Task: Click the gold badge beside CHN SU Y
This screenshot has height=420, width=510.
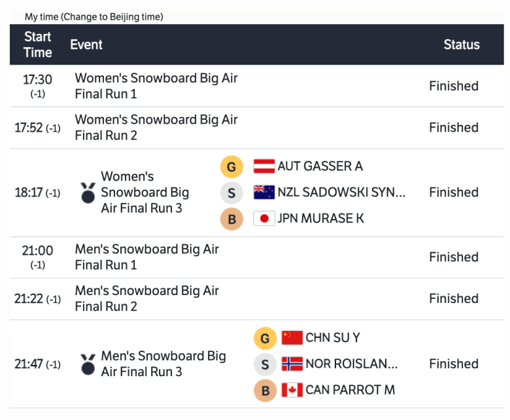Action: coord(265,338)
